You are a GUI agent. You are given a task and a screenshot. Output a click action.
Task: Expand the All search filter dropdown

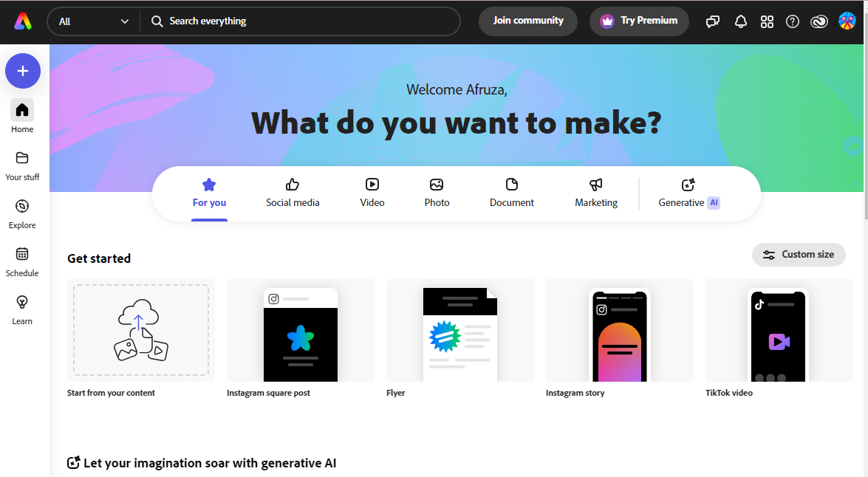click(92, 21)
